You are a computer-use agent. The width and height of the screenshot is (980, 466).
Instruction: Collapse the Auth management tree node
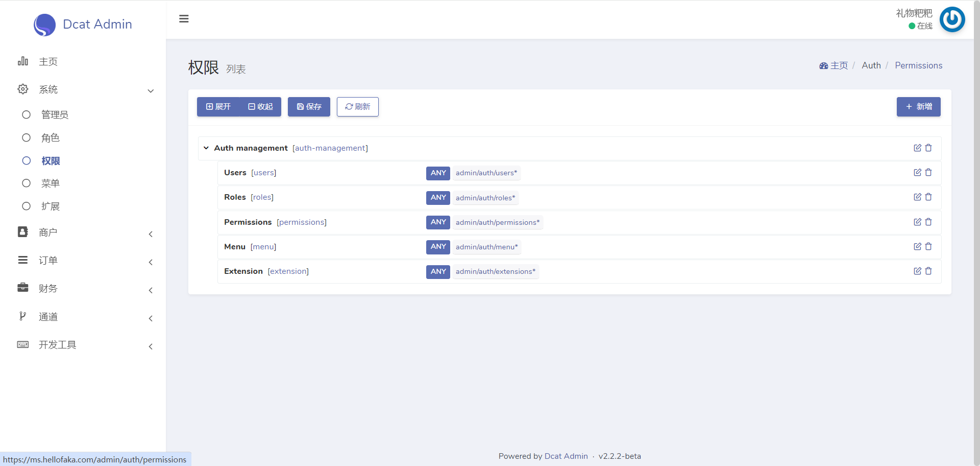[206, 148]
